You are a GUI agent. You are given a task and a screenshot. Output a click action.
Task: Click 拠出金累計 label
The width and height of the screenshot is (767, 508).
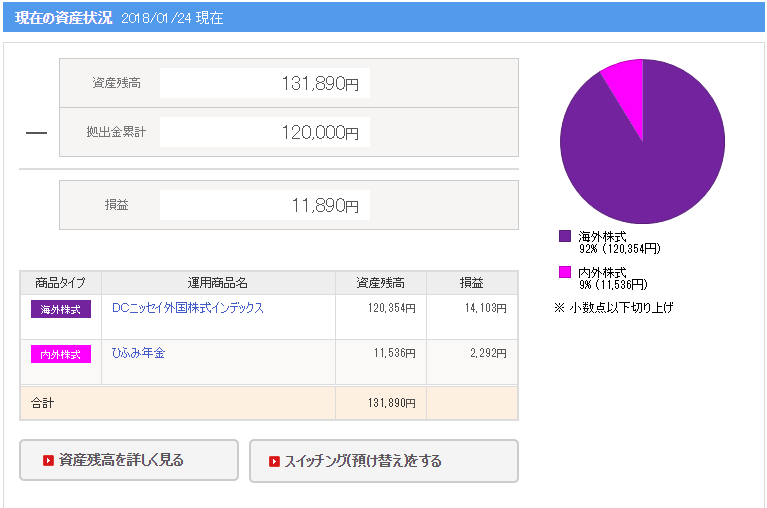[x=116, y=132]
